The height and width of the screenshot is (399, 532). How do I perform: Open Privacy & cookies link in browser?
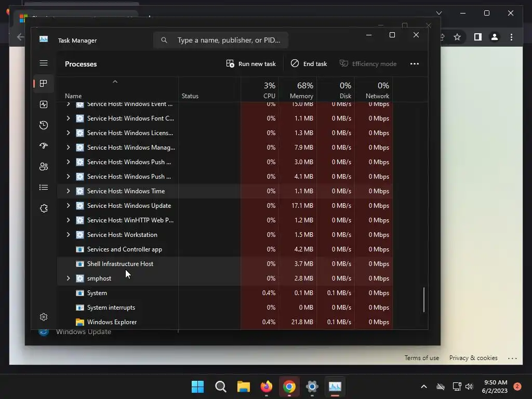click(x=473, y=358)
